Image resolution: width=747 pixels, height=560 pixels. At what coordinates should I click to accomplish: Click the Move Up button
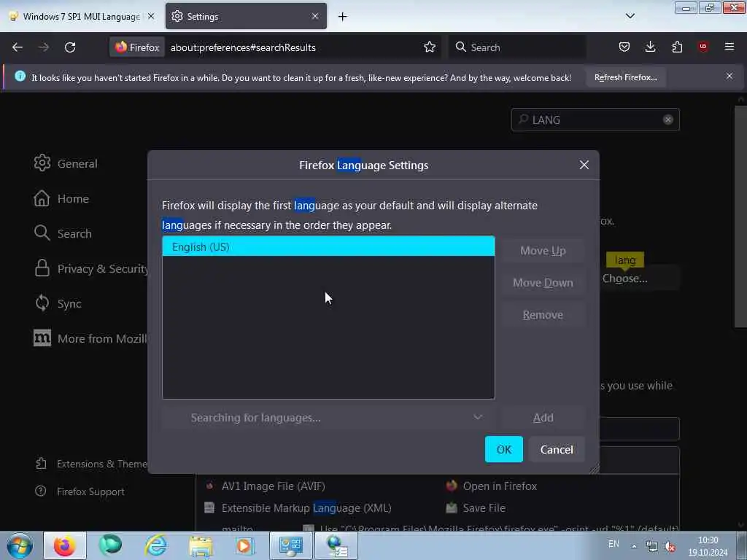point(543,251)
